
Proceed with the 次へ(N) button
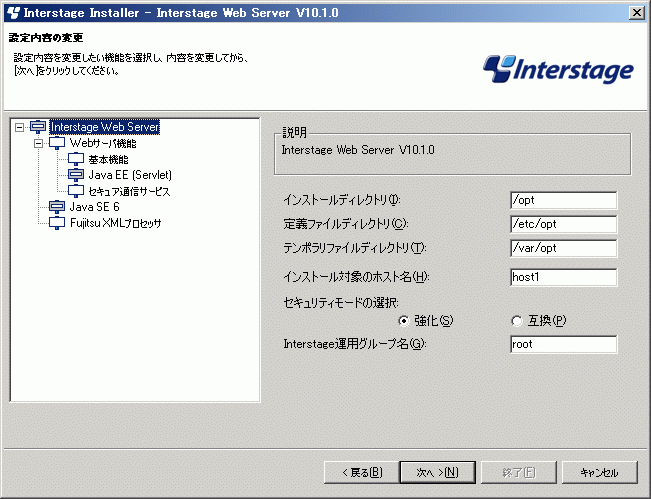(x=438, y=472)
